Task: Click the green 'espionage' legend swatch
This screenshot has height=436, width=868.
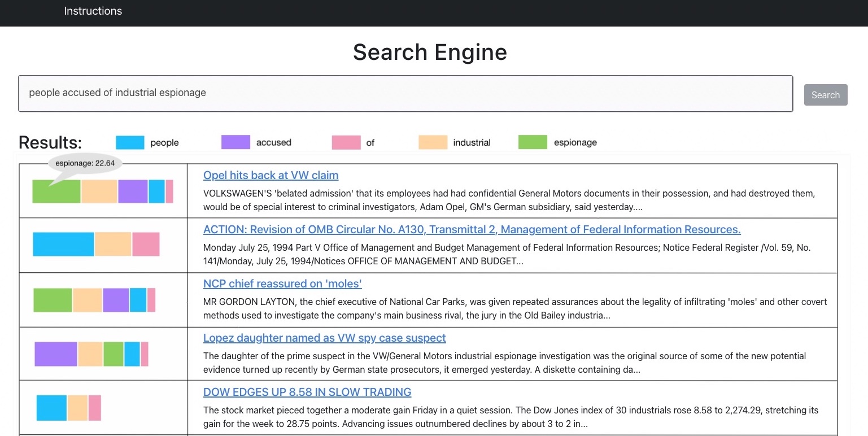Action: click(533, 142)
